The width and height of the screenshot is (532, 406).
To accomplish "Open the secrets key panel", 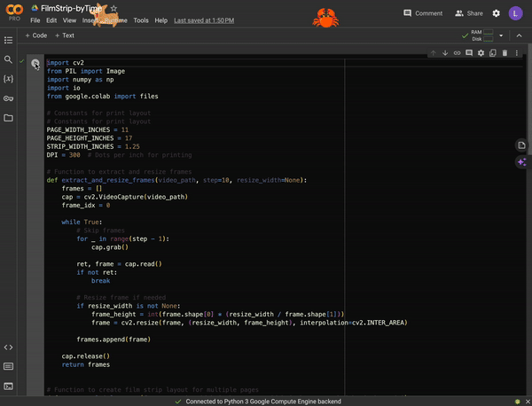I will tap(9, 98).
